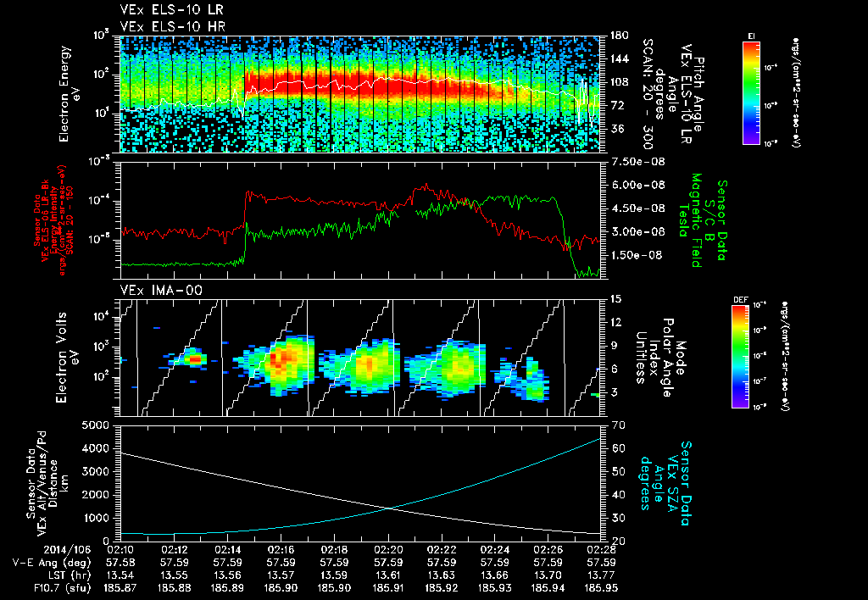The height and width of the screenshot is (600, 868).
Task: Click the LST value 13.77
Action: click(x=601, y=575)
